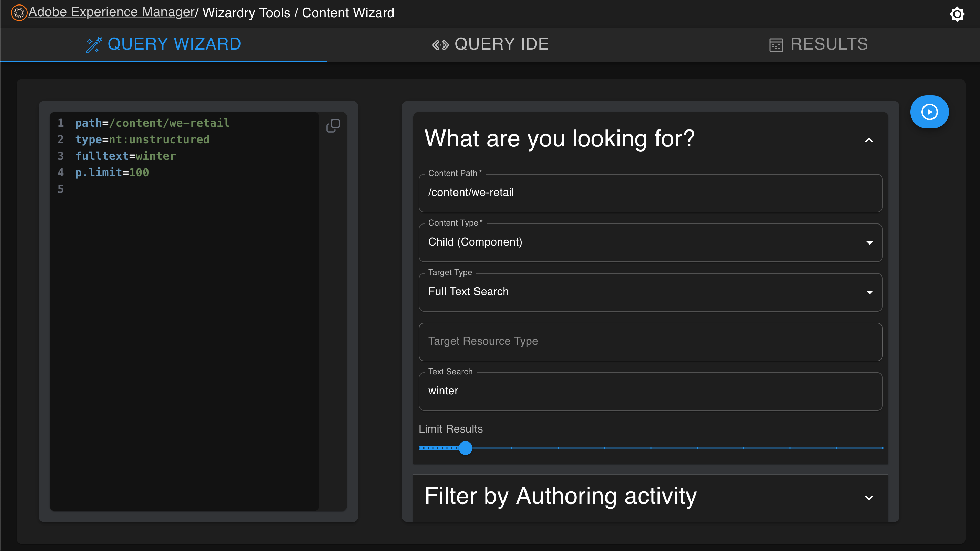Run the query with the play button
Screen dimensions: 980x551
click(x=929, y=112)
